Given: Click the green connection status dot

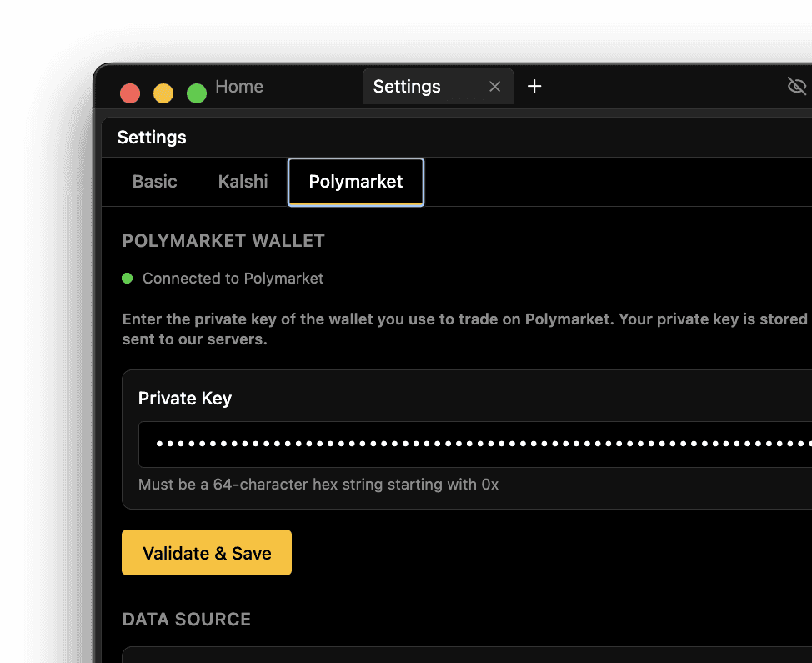Looking at the screenshot, I should coord(128,279).
